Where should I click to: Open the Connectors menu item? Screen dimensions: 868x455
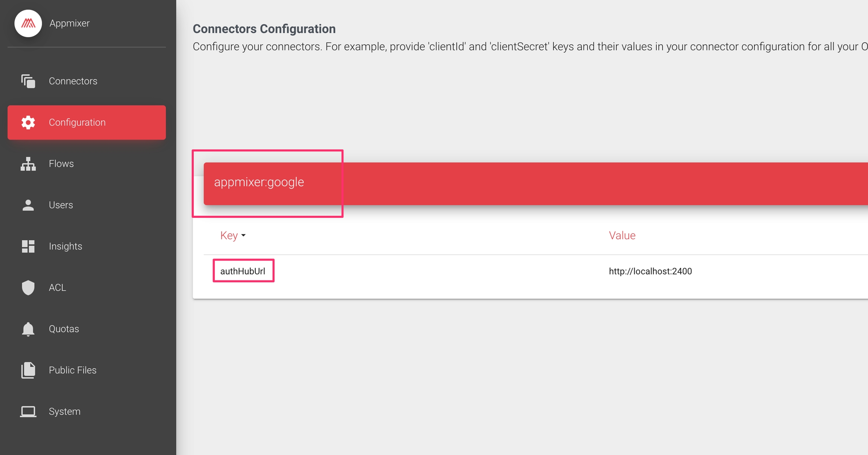tap(73, 81)
